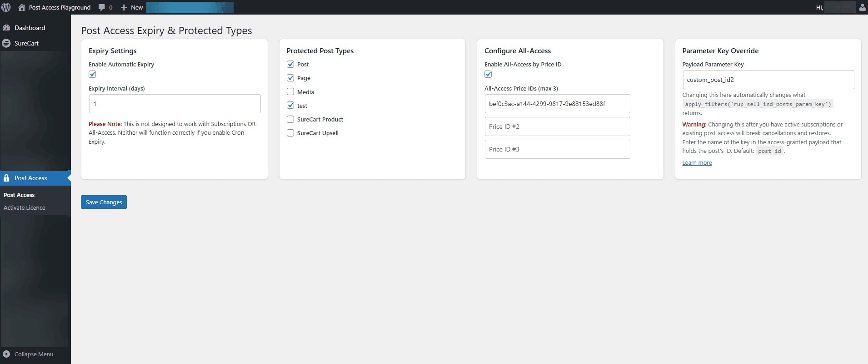Click the comment count "0"

coord(110,7)
